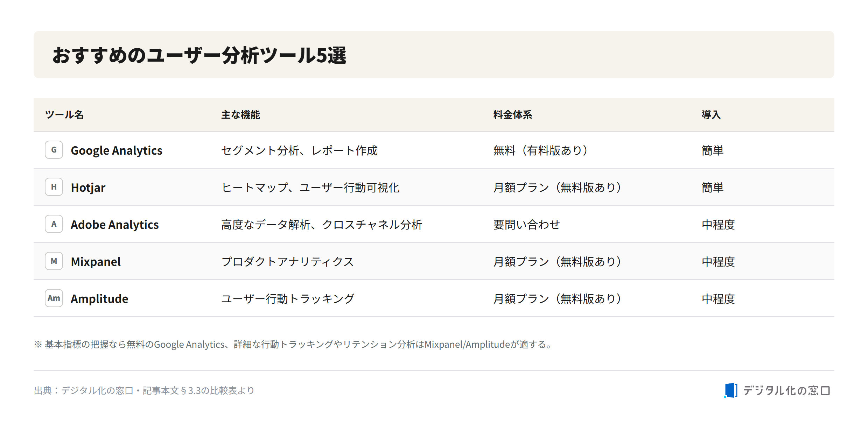Click Hotjar's ヒートマップ feature description
868x431 pixels.
310,188
